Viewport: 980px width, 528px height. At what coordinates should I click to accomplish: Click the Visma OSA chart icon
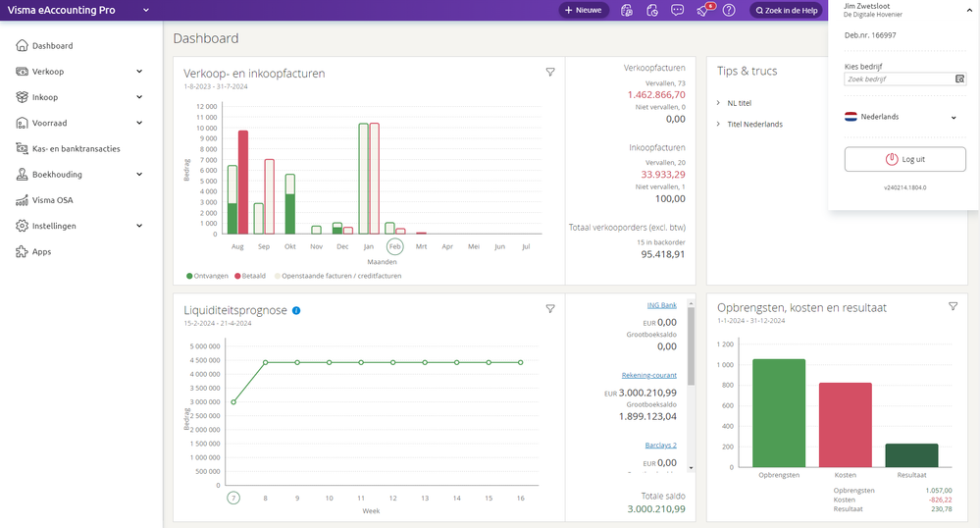(x=22, y=200)
